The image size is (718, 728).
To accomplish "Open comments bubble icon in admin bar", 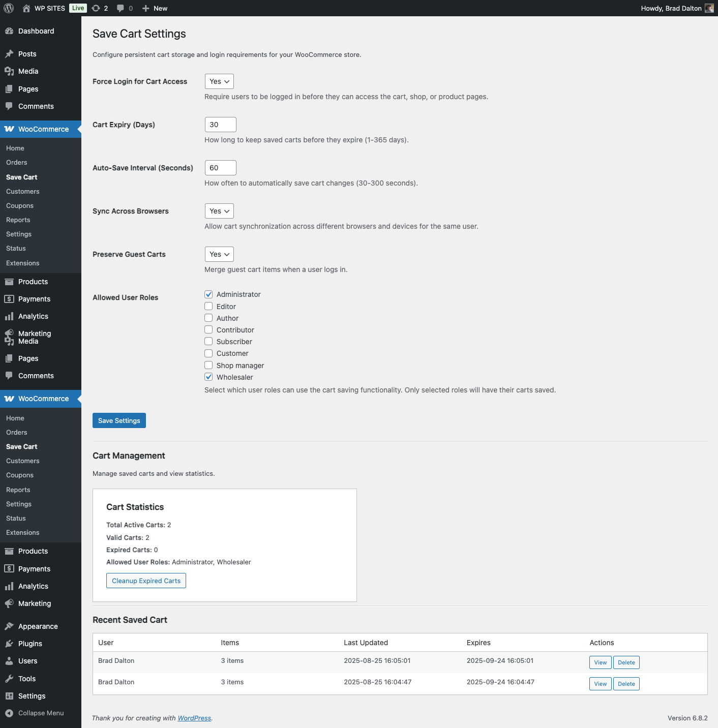I will coord(121,8).
